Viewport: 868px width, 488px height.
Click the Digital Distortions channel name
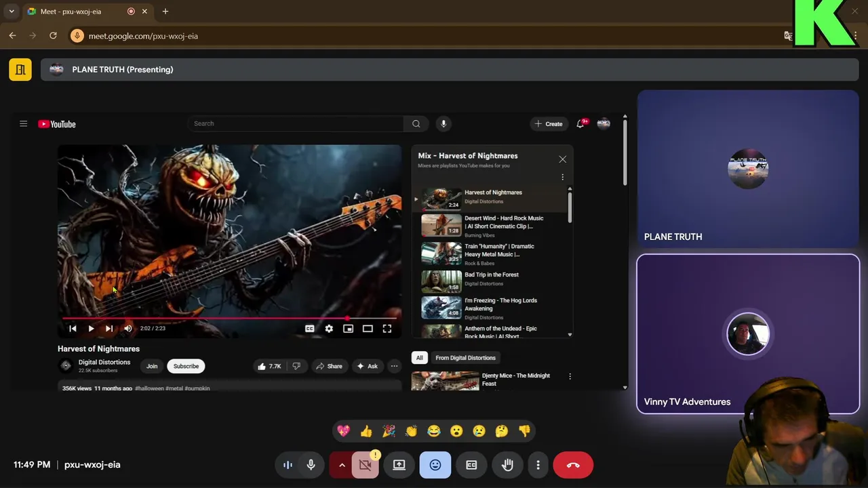click(104, 362)
